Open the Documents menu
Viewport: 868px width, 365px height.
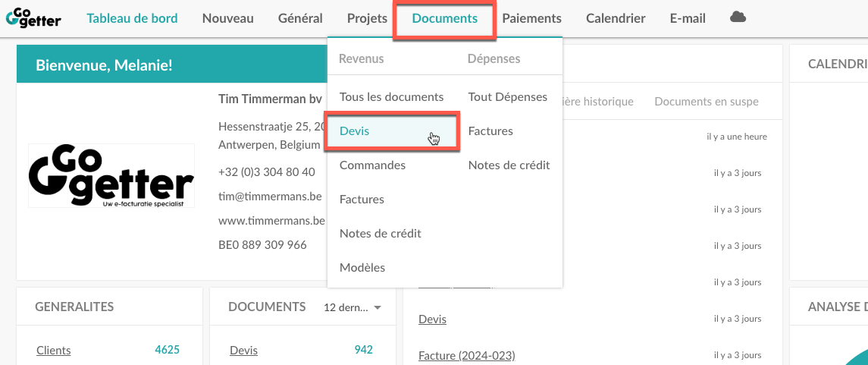click(444, 18)
